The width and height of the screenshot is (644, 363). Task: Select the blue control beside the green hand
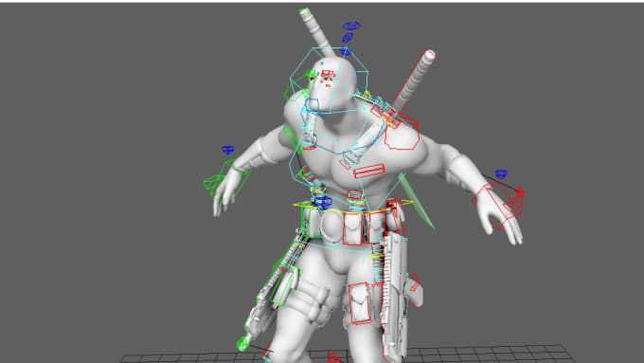[x=228, y=150]
